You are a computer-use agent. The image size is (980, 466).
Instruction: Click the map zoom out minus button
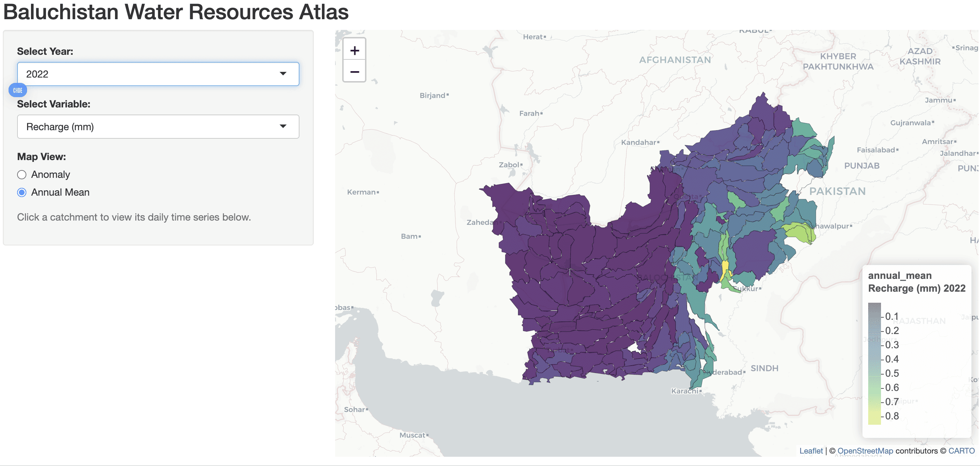click(x=354, y=72)
